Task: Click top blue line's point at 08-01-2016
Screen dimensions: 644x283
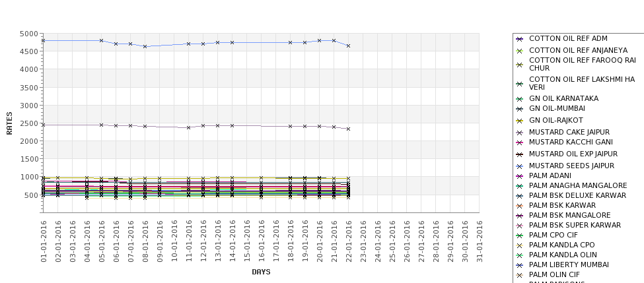Action: (145, 47)
